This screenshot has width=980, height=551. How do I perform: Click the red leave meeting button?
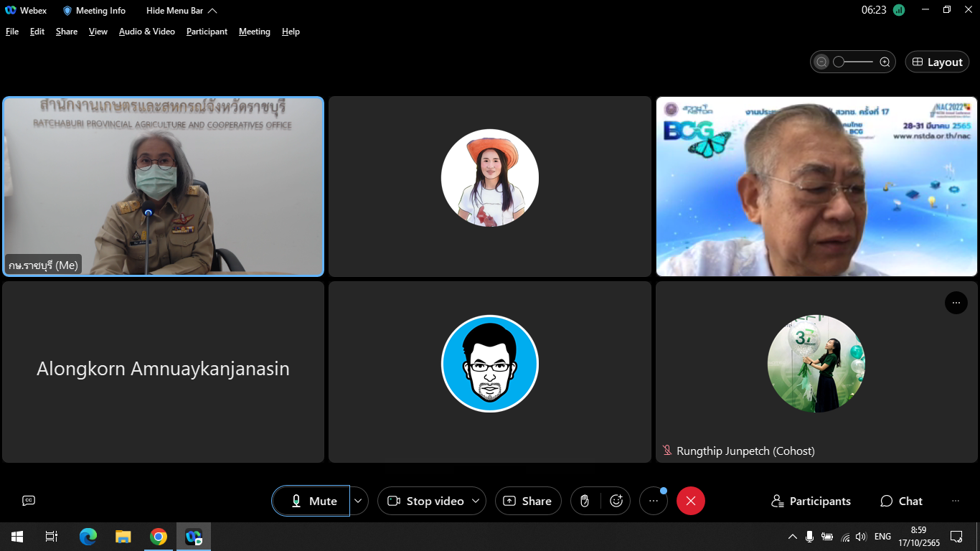690,501
